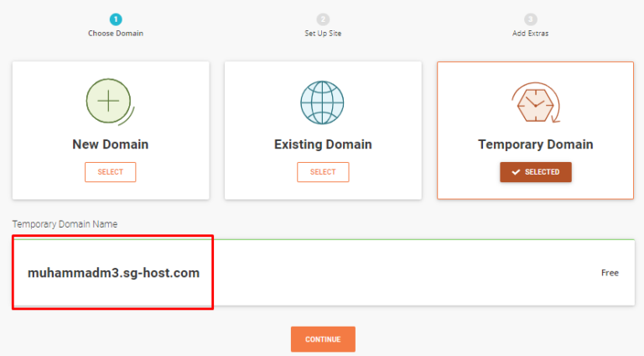Click the Existing Domain globe icon

pos(322,102)
